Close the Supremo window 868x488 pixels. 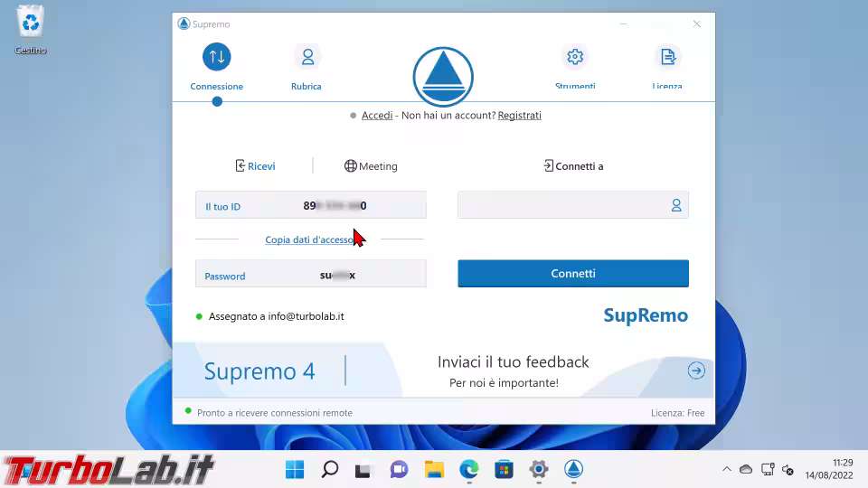(696, 23)
